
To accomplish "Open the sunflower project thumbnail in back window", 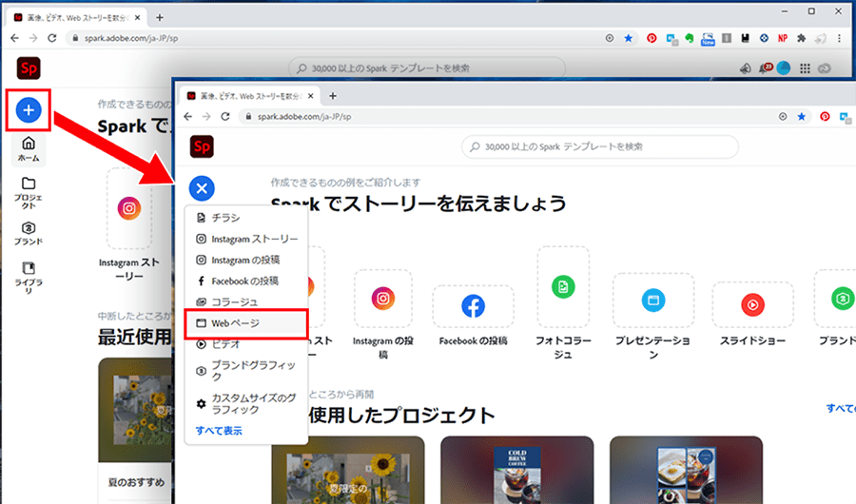I will click(135, 410).
